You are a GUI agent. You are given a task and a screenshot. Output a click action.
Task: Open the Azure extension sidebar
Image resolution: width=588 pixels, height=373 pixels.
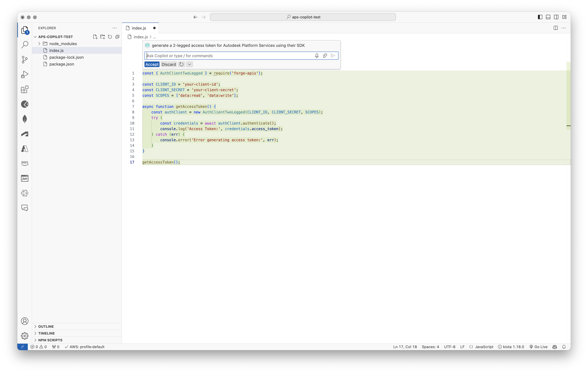coord(25,149)
